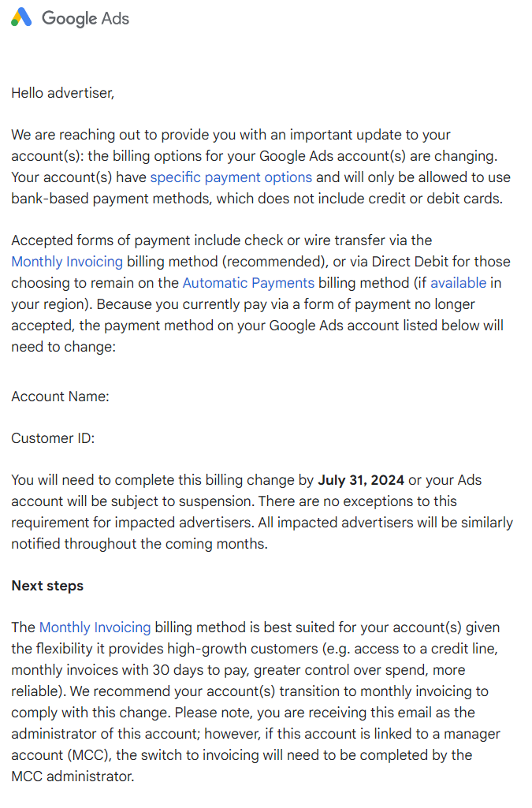Click the "available" region link
Screen dimensions: 532x808
coord(458,283)
